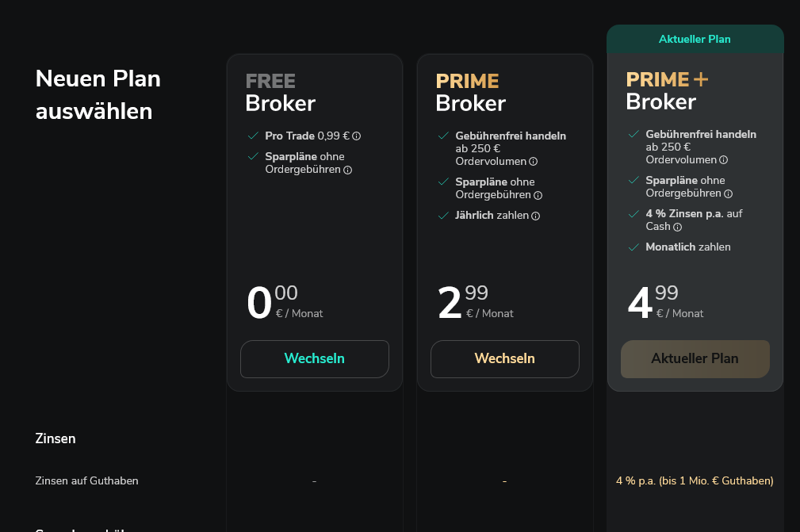The height and width of the screenshot is (532, 800).
Task: Select the green Aktueller Plan badge tab
Action: [x=695, y=39]
